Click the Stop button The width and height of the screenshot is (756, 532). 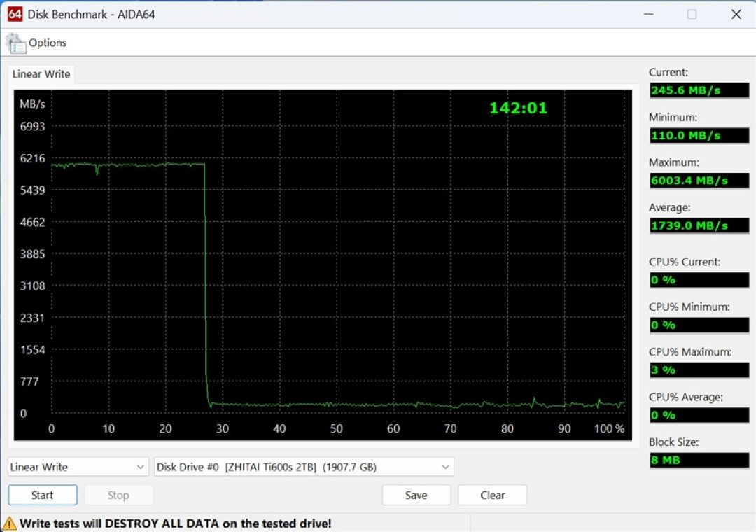(x=118, y=496)
